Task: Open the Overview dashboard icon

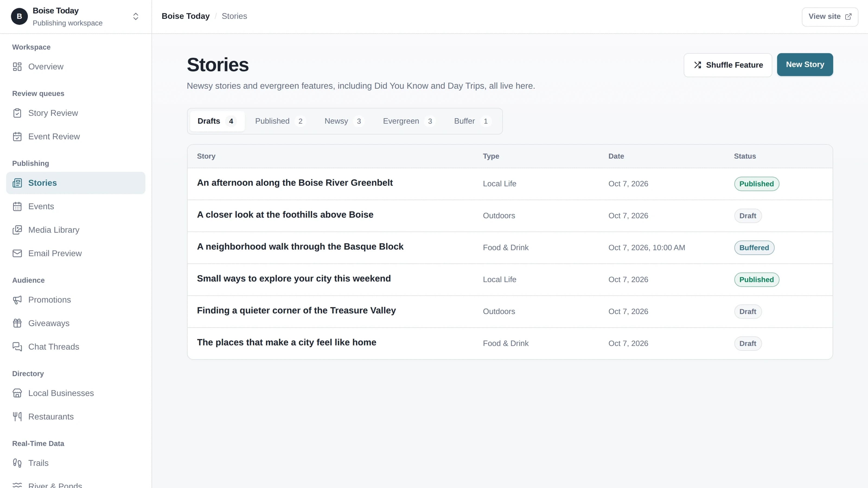Action: tap(17, 67)
